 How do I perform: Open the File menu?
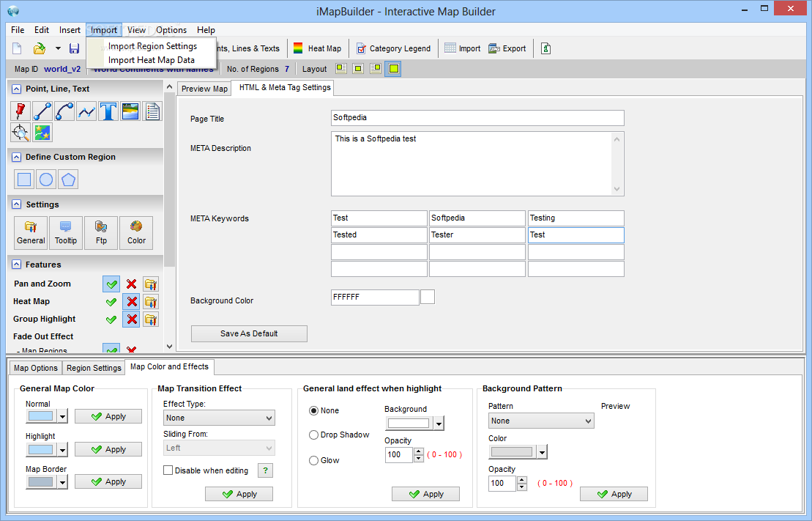[18, 30]
